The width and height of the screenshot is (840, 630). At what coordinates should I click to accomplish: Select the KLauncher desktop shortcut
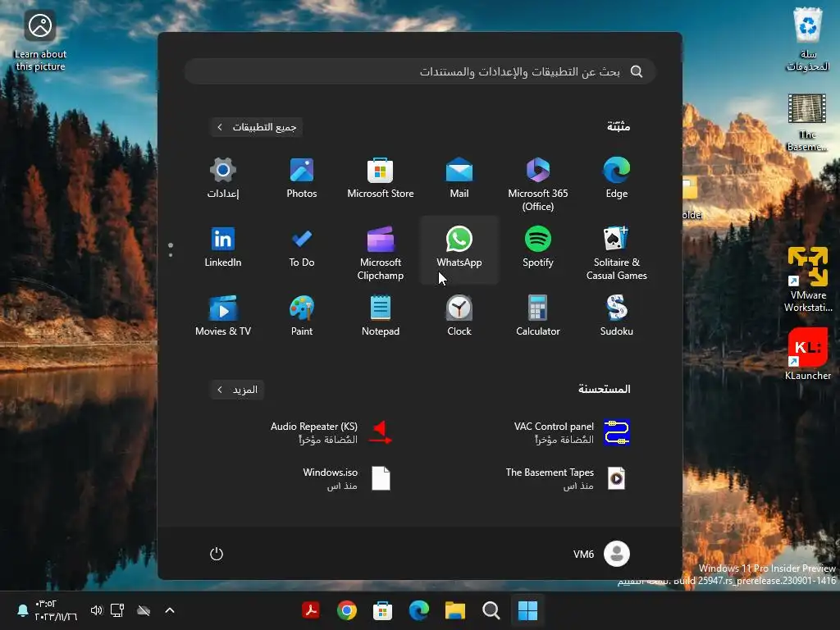click(x=808, y=354)
